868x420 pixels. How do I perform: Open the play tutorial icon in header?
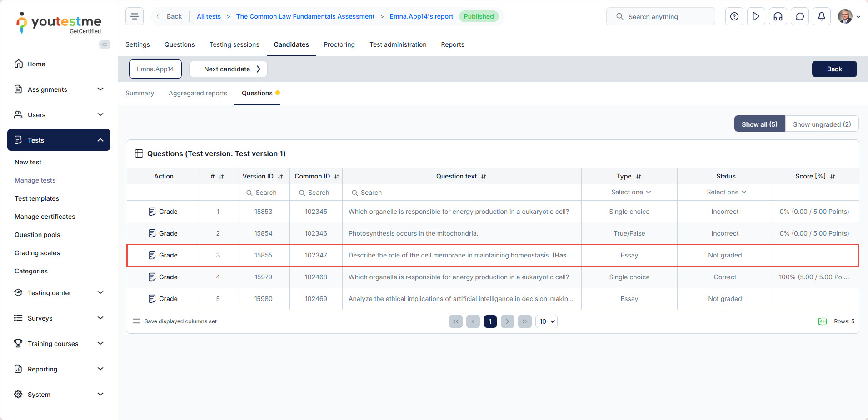[x=756, y=17]
